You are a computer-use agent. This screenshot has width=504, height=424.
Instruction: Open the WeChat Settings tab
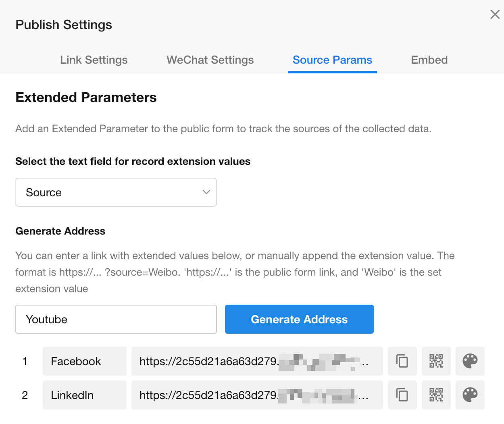point(210,60)
